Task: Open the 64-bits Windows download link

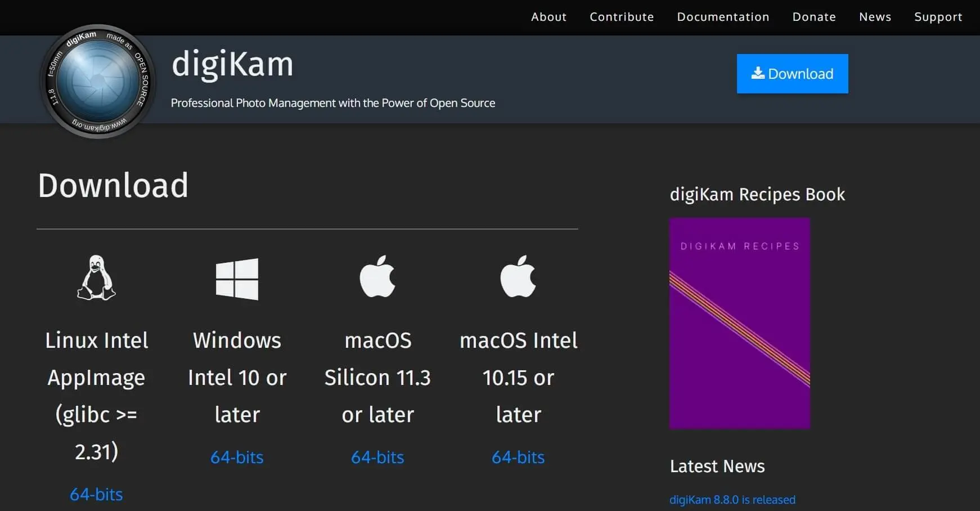Action: pos(237,458)
